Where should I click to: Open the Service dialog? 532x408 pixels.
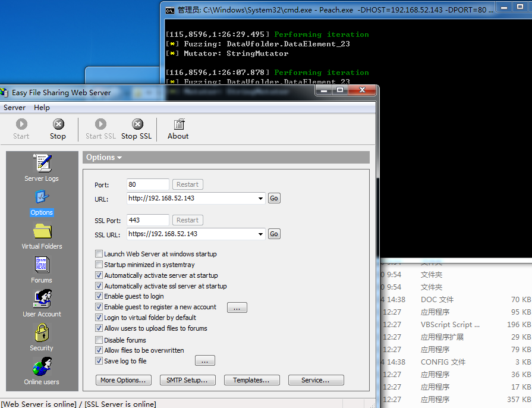316,380
